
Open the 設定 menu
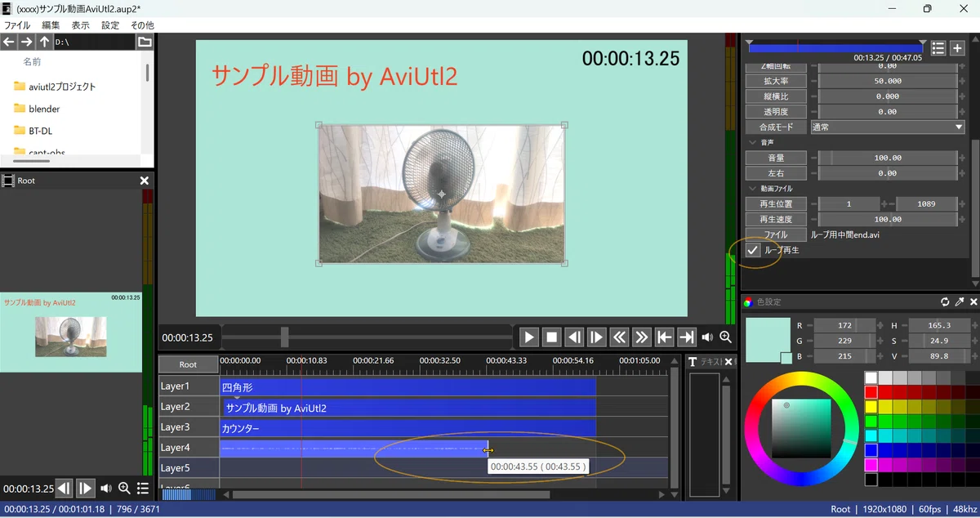tap(110, 25)
